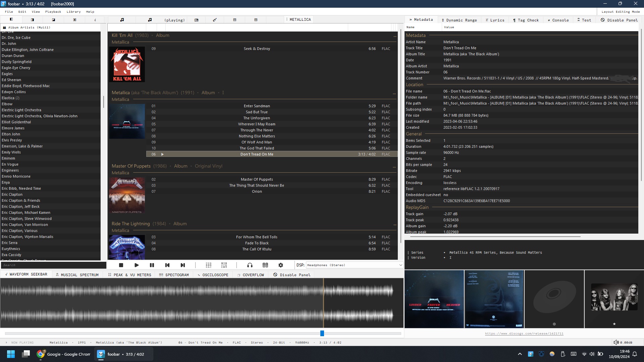
Task: Open Google Chrome from the taskbar
Action: (x=64, y=354)
